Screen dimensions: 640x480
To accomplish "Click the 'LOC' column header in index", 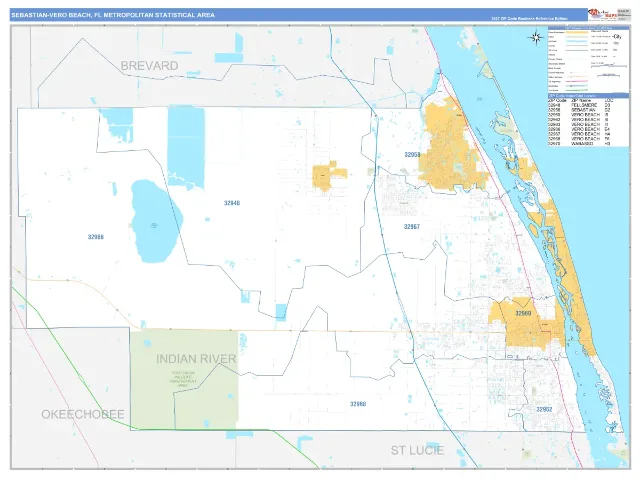I will (609, 100).
